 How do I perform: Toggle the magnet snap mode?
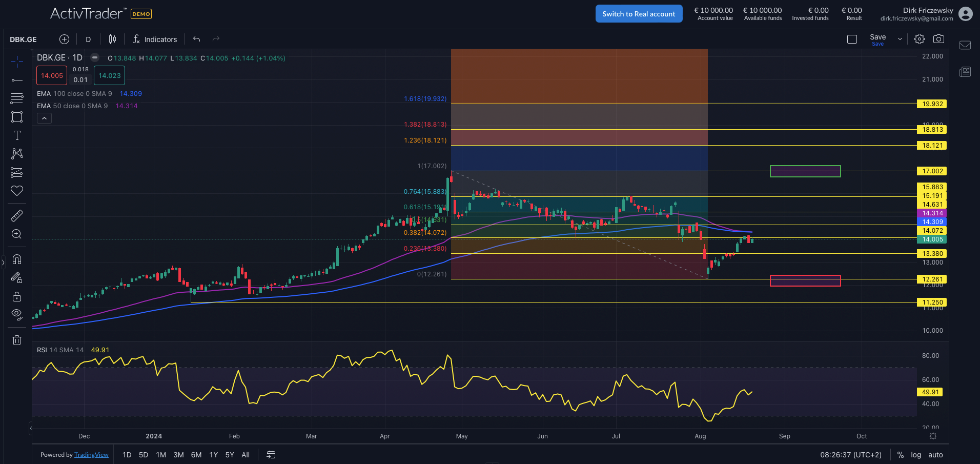pos(17,259)
